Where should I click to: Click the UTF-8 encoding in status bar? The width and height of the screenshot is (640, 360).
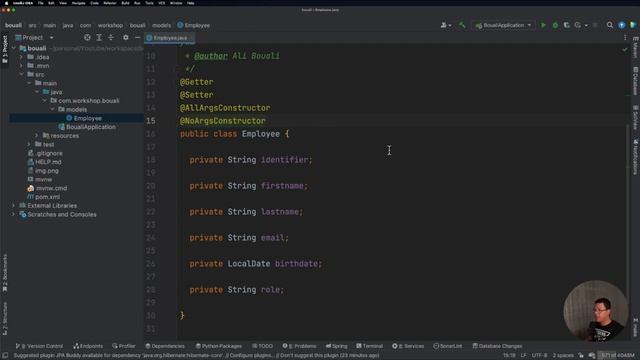pos(539,356)
